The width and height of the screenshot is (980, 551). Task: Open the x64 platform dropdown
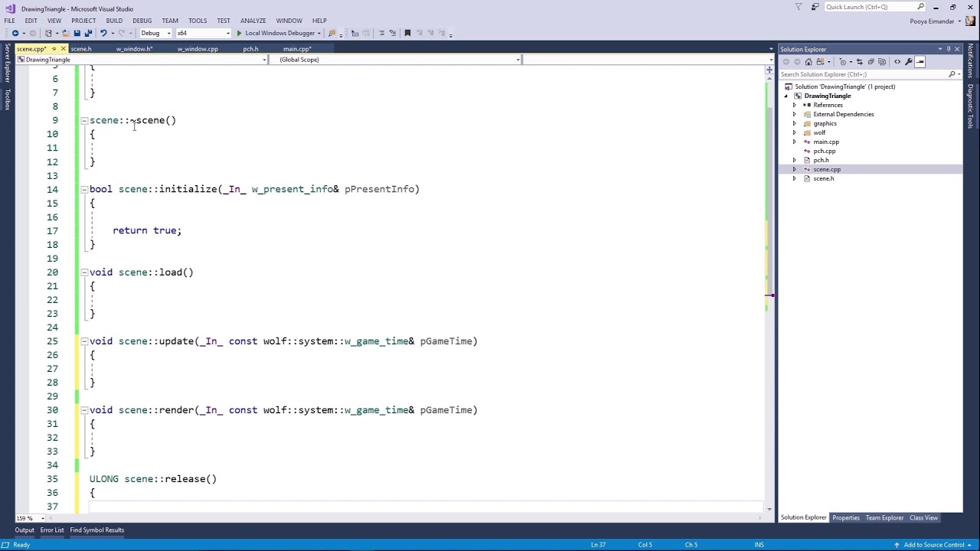[x=203, y=33]
